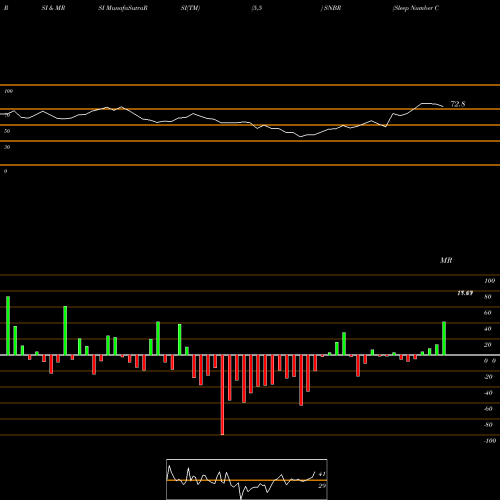Click the 80 label on MR axis

(x=488, y=297)
